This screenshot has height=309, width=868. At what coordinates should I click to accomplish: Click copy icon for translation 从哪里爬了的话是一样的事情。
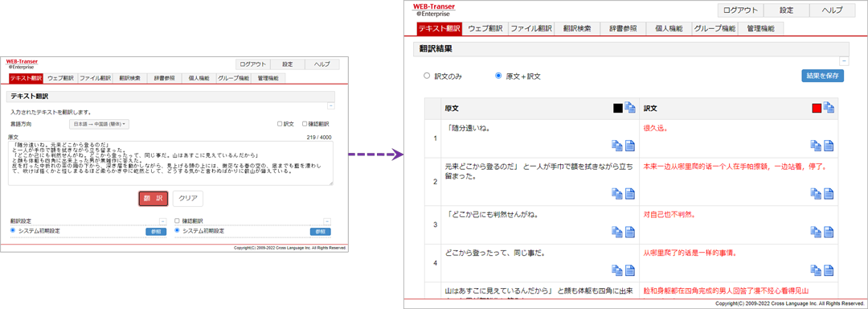816,270
